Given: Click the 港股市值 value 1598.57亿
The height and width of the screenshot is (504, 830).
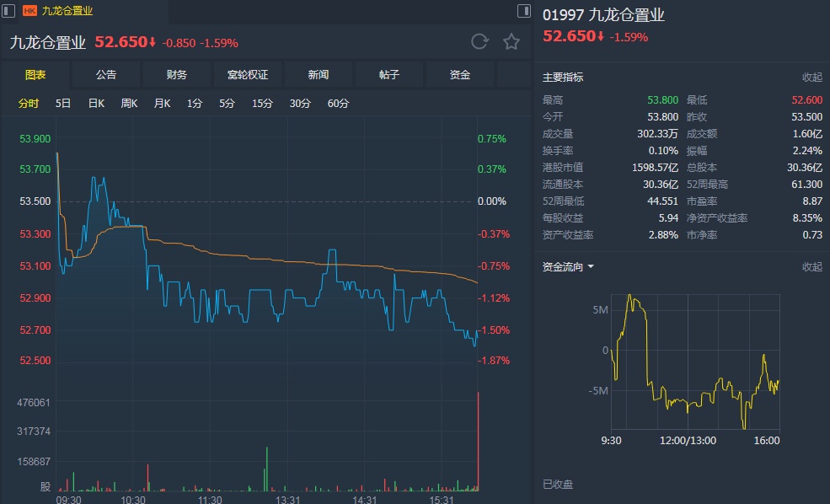Looking at the screenshot, I should tap(656, 168).
